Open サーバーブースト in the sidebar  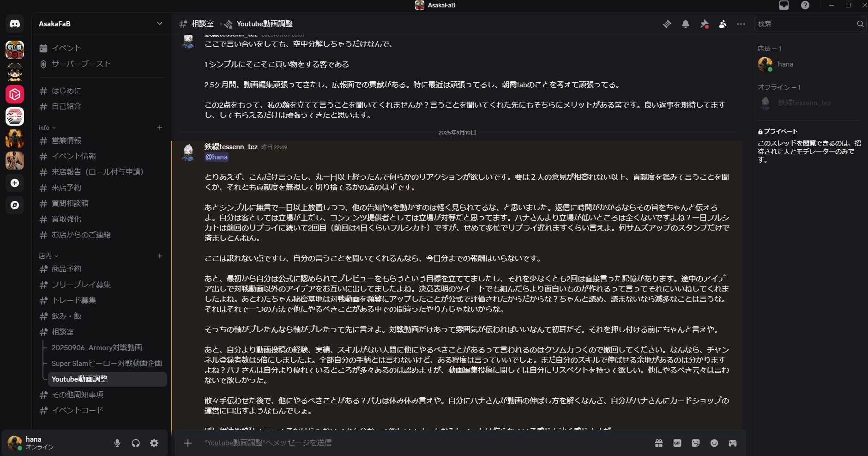(101, 64)
